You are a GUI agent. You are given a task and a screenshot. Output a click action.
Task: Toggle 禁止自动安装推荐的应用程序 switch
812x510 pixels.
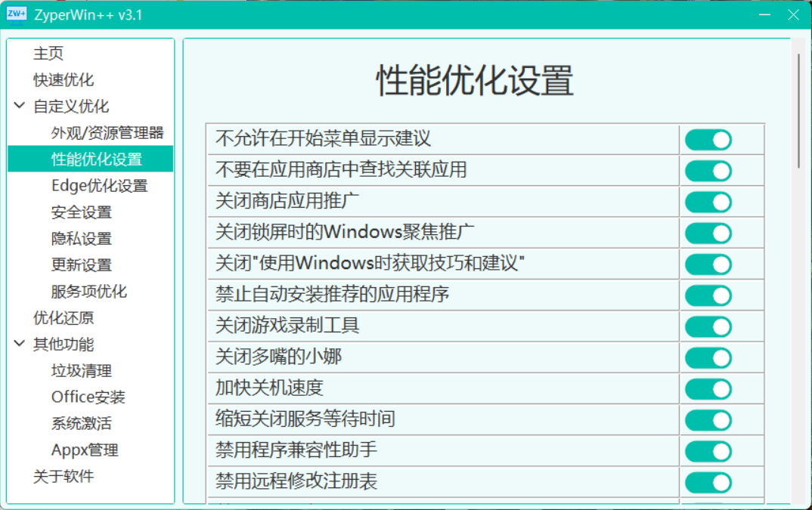coord(708,295)
